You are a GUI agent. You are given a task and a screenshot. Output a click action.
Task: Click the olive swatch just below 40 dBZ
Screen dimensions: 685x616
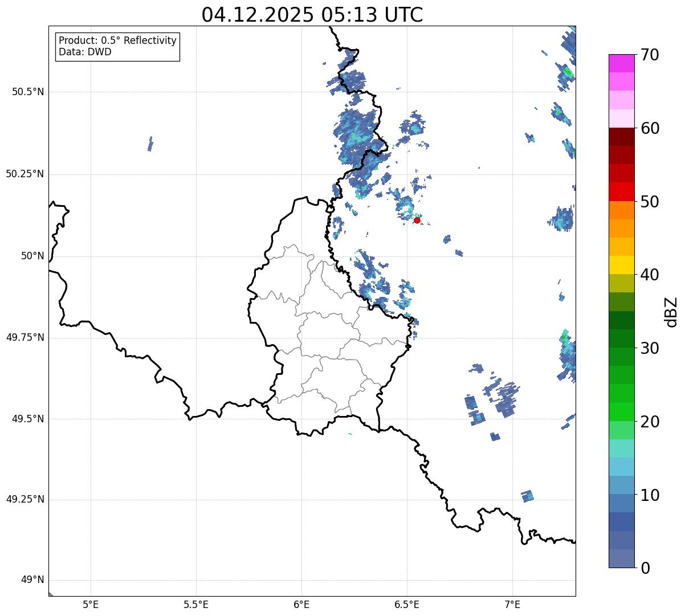click(x=621, y=283)
